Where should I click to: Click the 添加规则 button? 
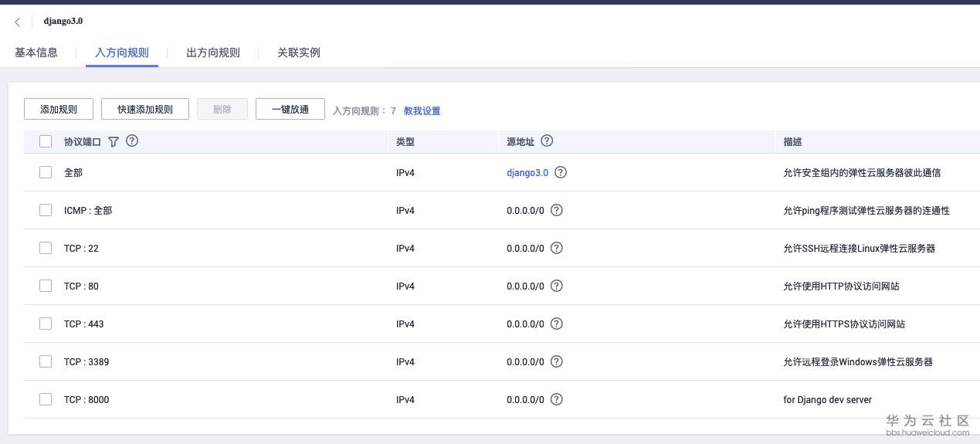coord(59,110)
